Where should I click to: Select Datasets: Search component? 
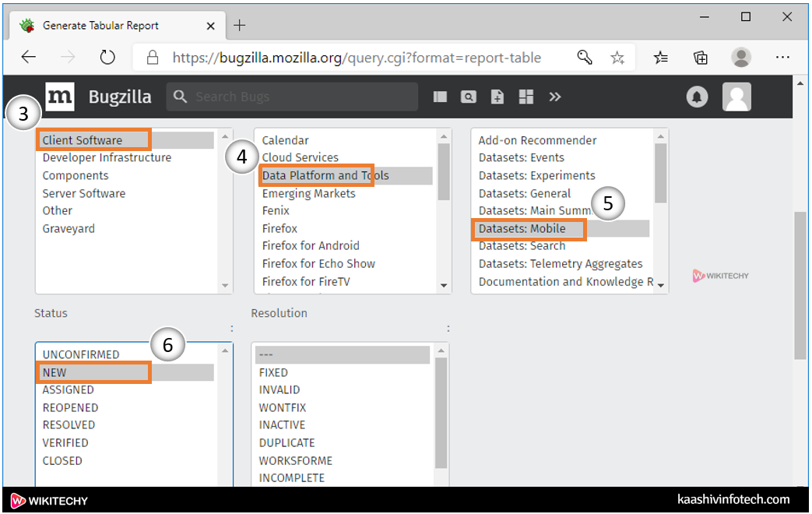click(522, 246)
